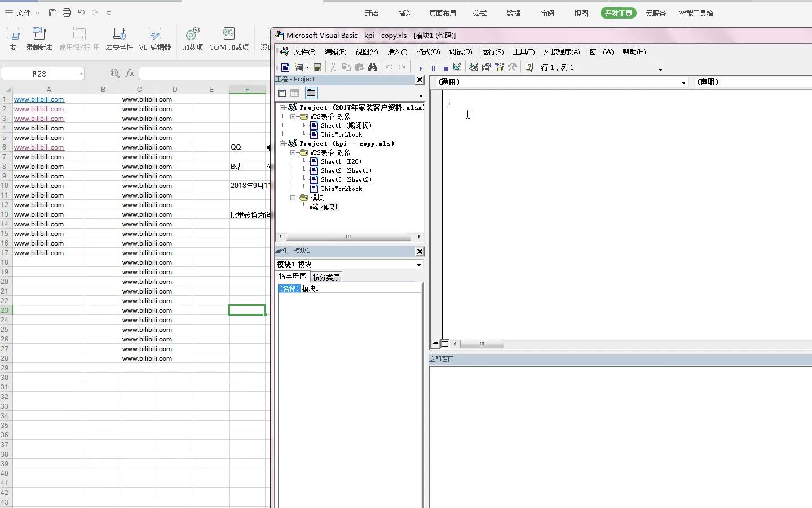This screenshot has height=508, width=812.
Task: Expand the WPS quick access toolbar customize arrow
Action: pos(109,13)
